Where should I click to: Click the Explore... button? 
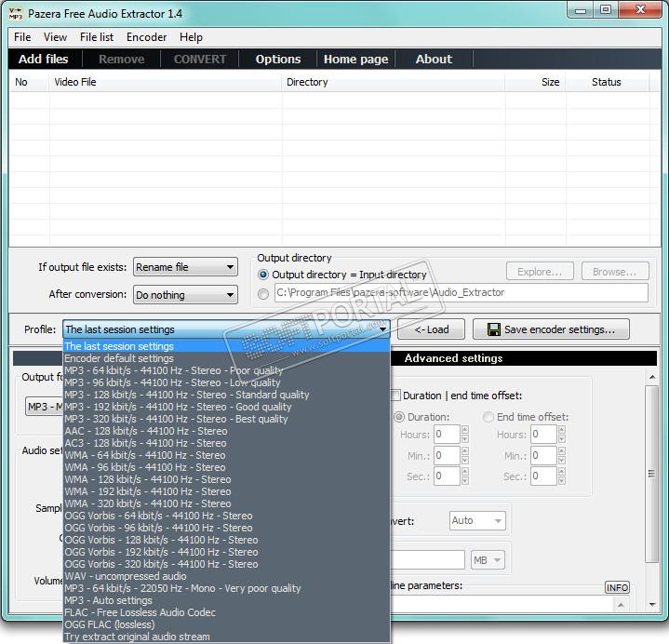[540, 272]
